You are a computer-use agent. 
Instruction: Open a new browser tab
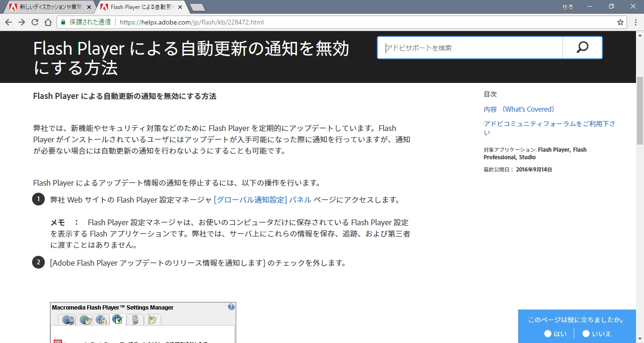click(197, 7)
